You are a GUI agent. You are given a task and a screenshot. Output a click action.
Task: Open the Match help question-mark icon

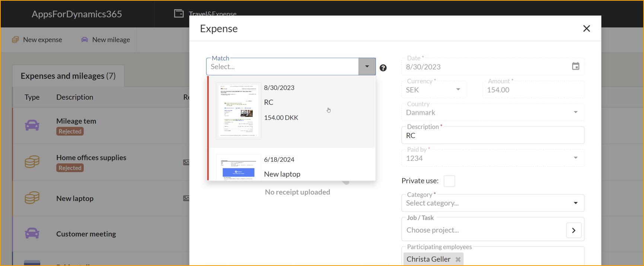point(383,68)
